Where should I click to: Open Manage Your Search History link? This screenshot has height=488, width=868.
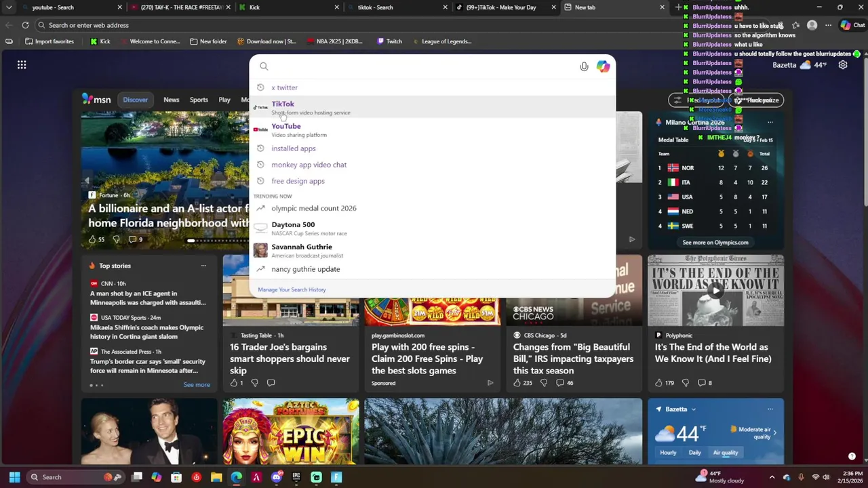point(292,289)
